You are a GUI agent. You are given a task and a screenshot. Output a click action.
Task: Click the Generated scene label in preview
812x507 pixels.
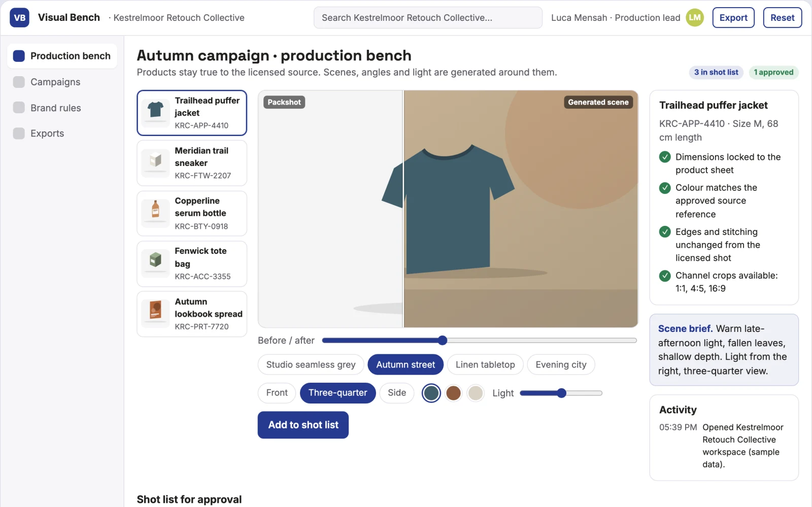(x=598, y=102)
